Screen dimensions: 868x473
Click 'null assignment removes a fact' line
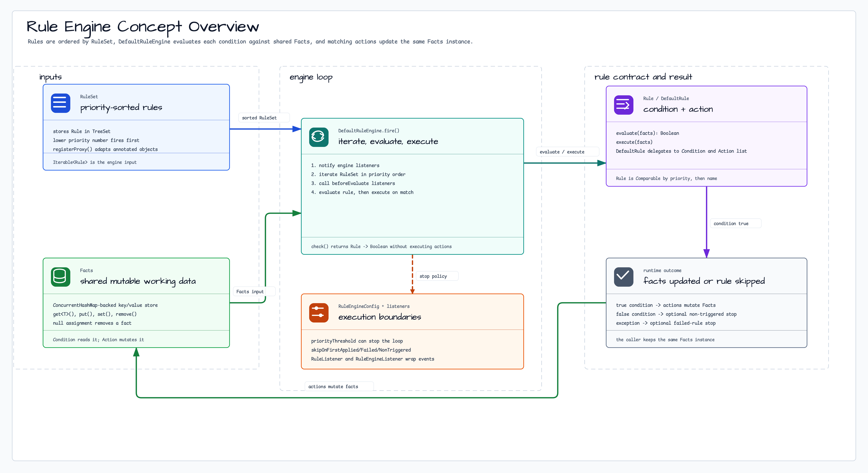(92, 323)
